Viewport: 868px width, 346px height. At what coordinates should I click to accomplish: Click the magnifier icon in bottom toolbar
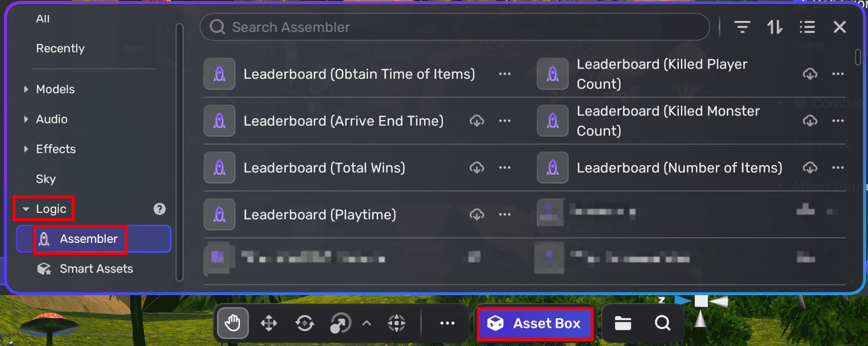point(663,324)
